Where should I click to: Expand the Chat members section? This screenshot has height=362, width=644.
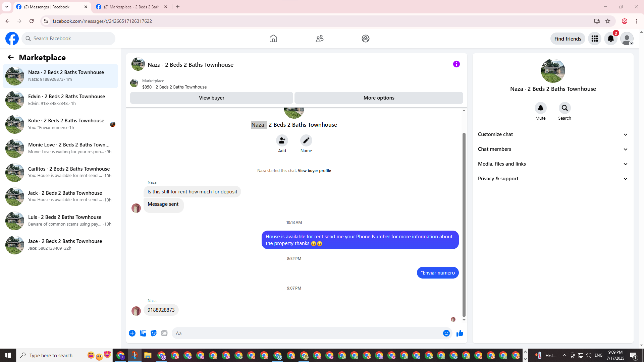tap(553, 149)
